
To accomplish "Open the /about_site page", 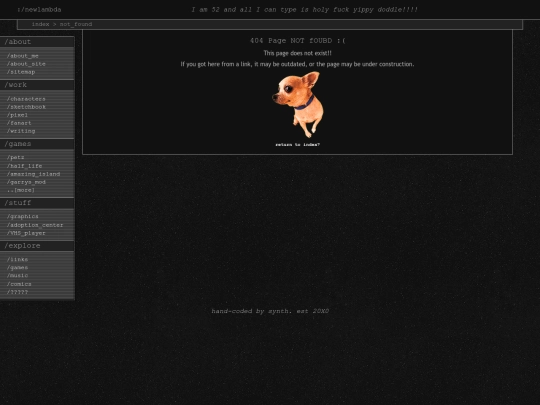I will [x=26, y=64].
